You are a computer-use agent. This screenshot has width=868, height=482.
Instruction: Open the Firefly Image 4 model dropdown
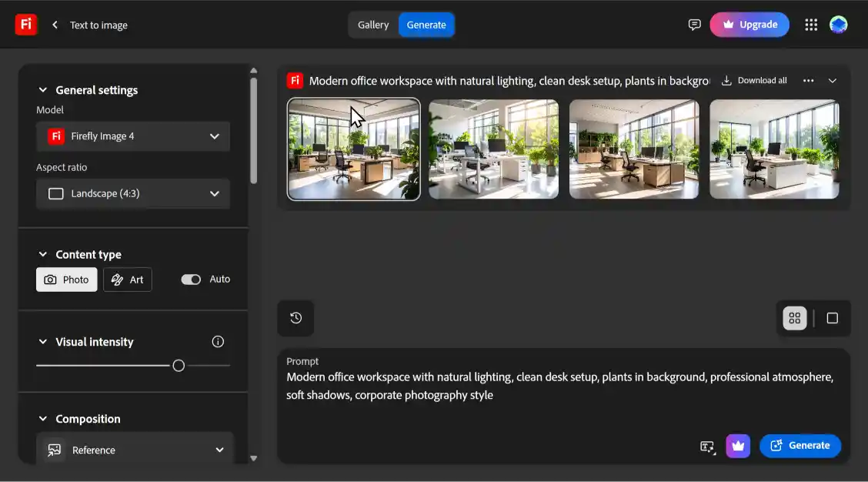point(133,136)
